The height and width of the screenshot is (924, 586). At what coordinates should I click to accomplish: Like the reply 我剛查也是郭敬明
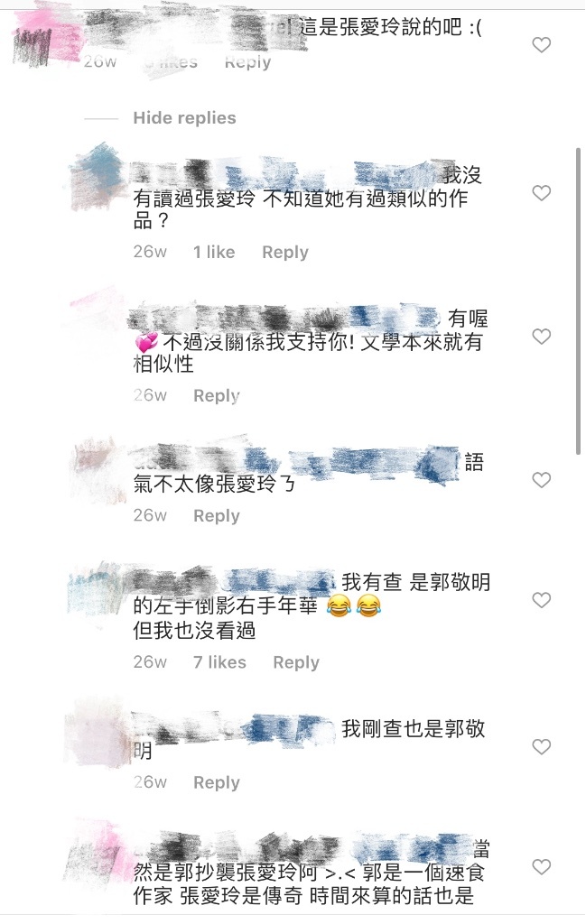pyautogui.click(x=541, y=746)
